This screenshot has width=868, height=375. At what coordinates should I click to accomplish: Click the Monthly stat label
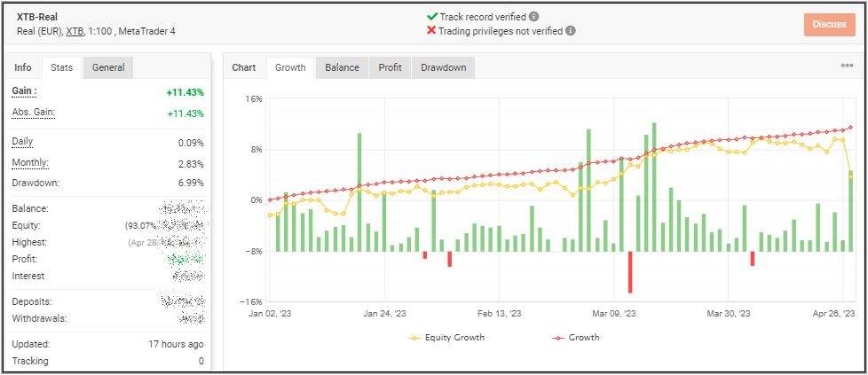click(x=30, y=163)
